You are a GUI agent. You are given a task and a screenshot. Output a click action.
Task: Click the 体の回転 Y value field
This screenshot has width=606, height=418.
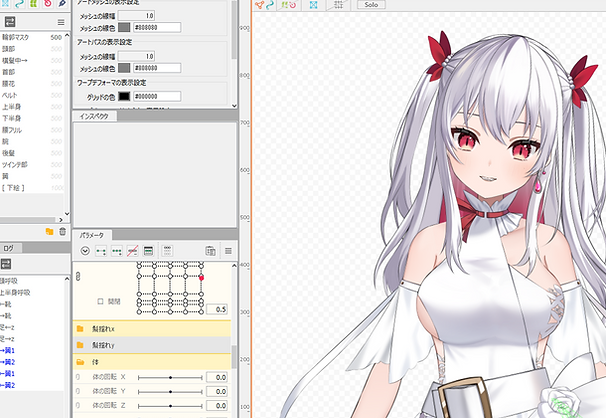(216, 391)
